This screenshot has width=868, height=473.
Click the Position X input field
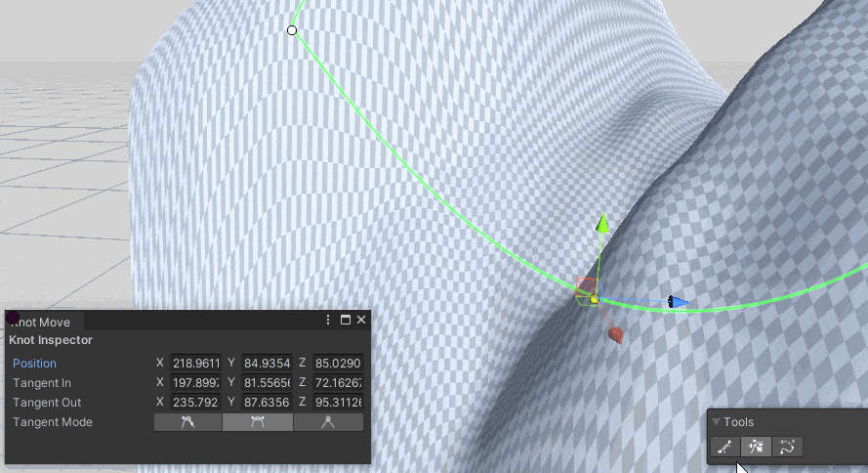195,364
